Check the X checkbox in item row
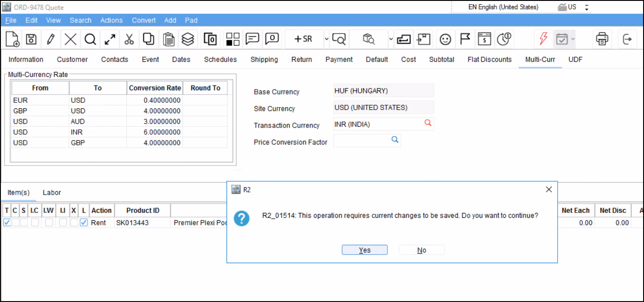This screenshot has height=302, width=644. pos(74,222)
